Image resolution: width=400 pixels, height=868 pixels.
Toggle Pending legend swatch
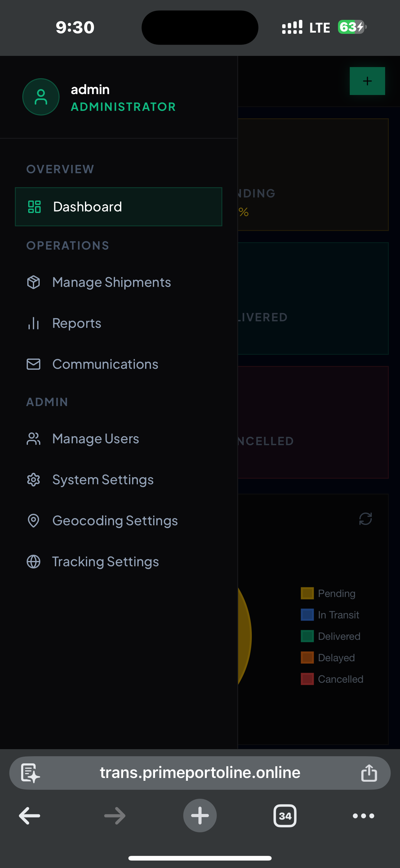[x=307, y=593]
